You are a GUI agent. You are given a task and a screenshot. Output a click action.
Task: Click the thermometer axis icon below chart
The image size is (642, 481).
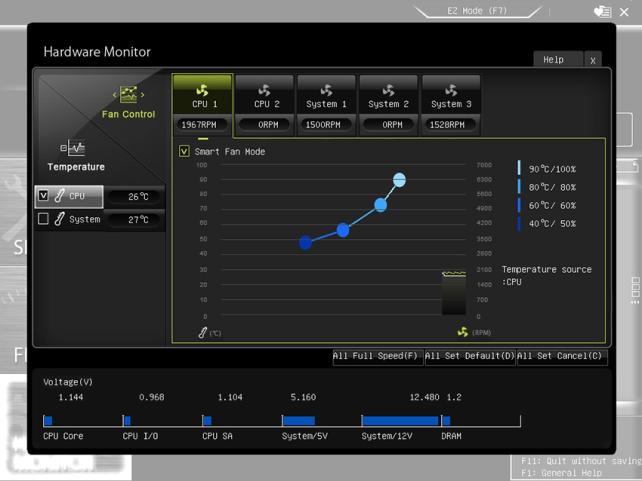tap(202, 332)
